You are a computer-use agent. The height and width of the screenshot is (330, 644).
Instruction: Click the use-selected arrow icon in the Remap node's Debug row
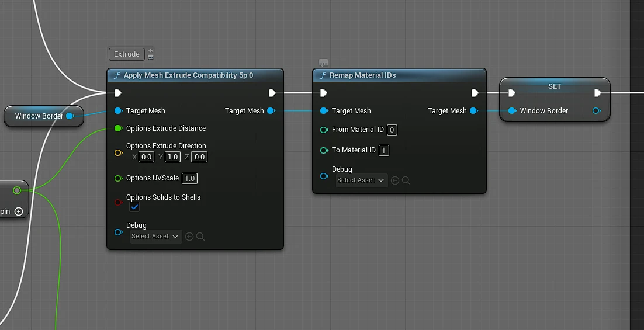click(x=395, y=180)
